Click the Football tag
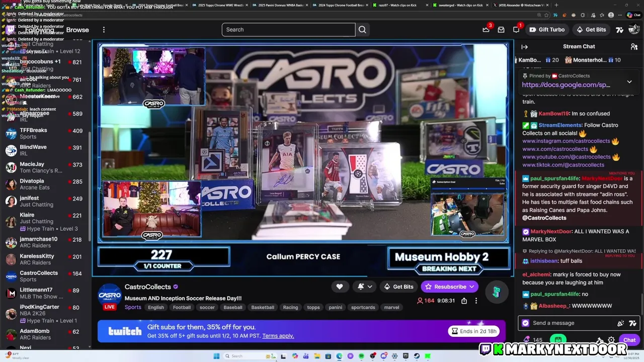This screenshot has height=362, width=644. click(x=182, y=307)
